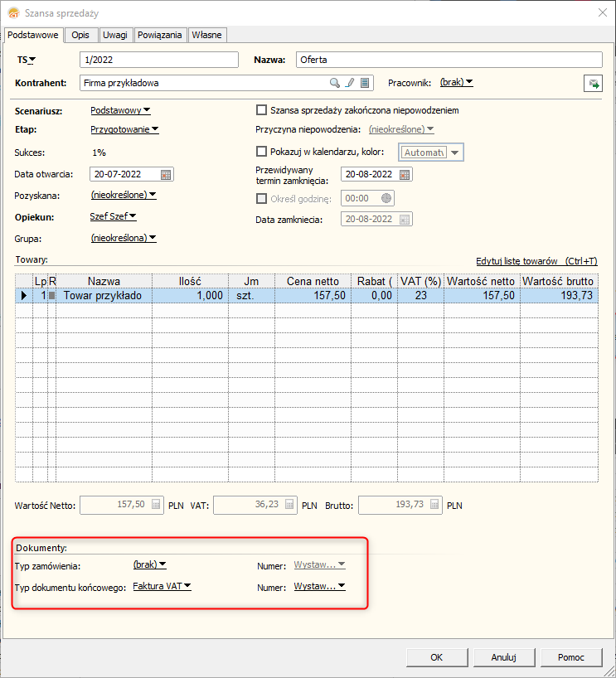Open Opiekun Szef Szef dropdown

tap(113, 216)
